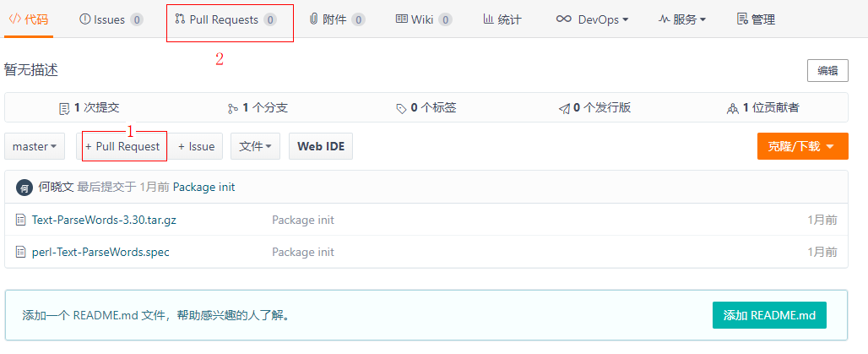
Task: Open the 0 个发行版 releases page
Action: coord(594,108)
